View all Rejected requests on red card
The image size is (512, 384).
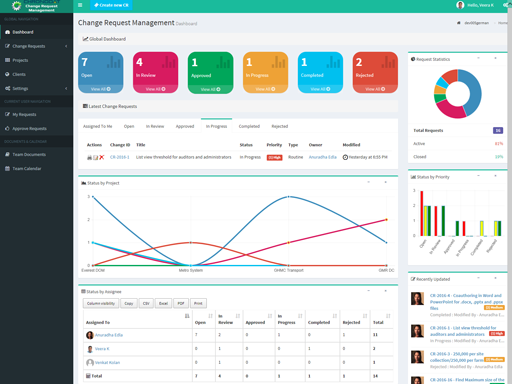click(x=375, y=89)
